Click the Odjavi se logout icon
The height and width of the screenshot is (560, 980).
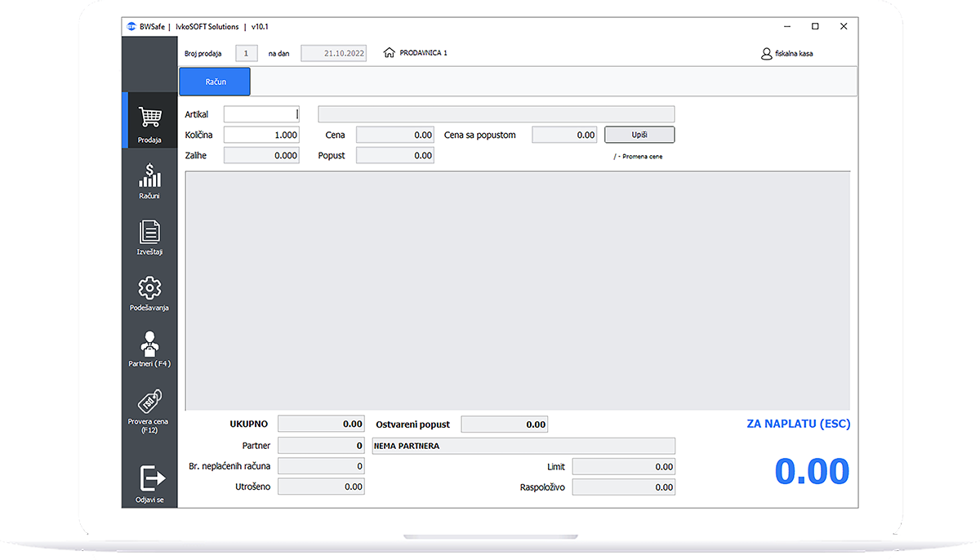tap(149, 477)
